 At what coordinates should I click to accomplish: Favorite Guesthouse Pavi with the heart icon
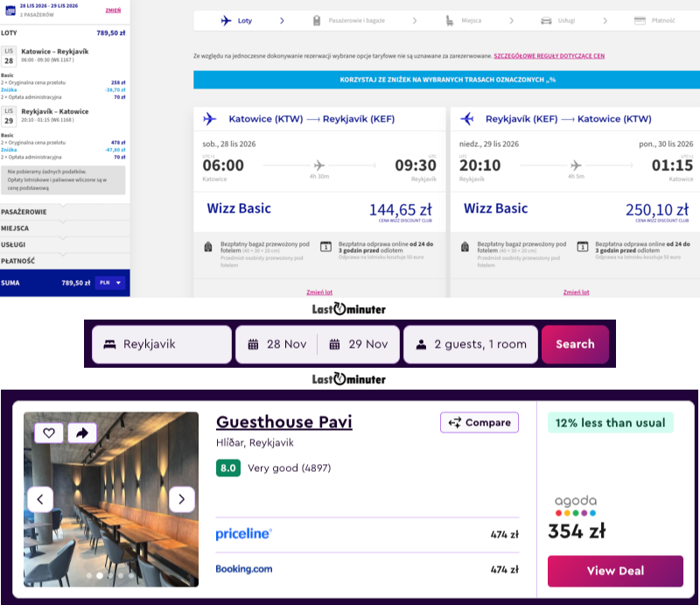click(x=49, y=433)
